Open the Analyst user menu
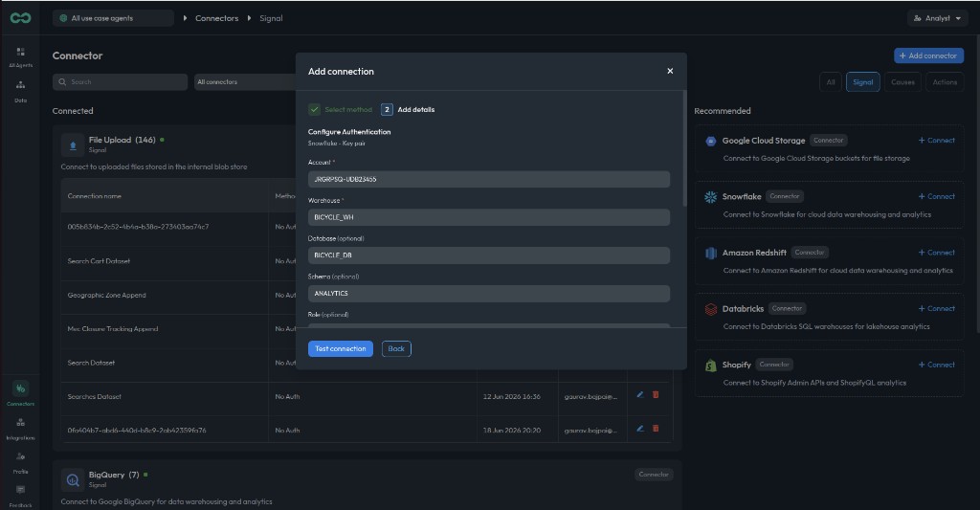Viewport: 980px width, 510px height. (937, 18)
